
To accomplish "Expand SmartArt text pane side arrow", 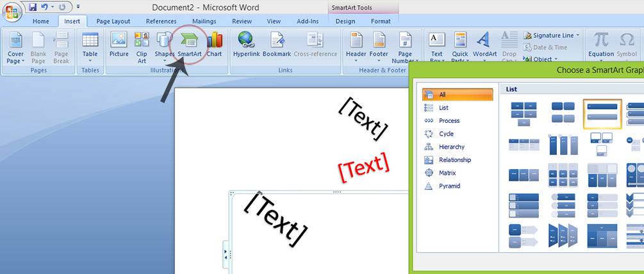I will [226, 254].
